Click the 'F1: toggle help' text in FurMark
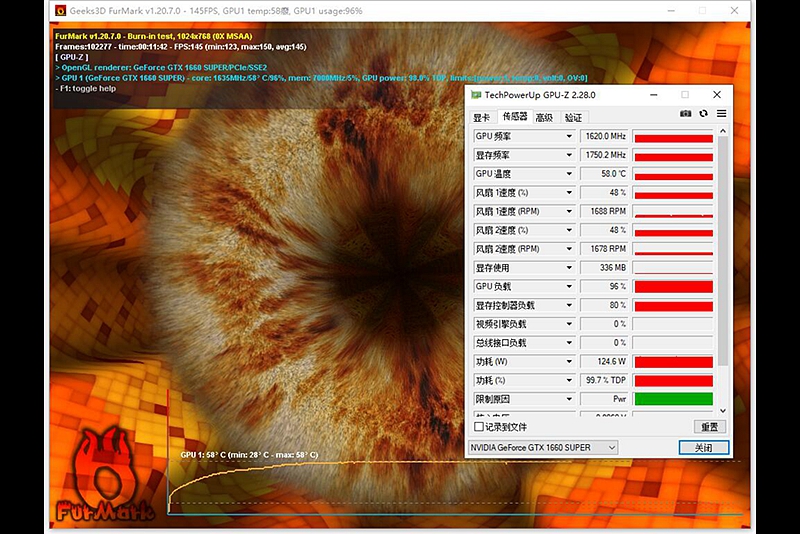 [86, 89]
